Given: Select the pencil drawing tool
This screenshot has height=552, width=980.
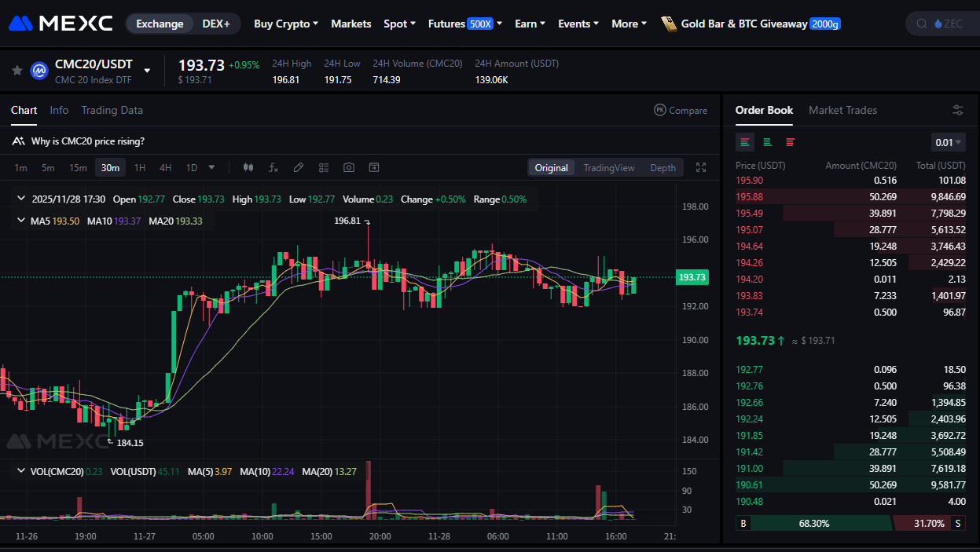Looking at the screenshot, I should pyautogui.click(x=299, y=167).
